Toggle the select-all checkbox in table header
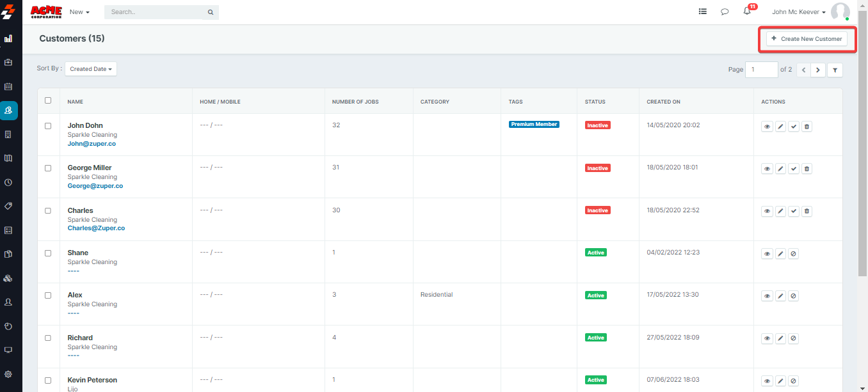 [48, 100]
